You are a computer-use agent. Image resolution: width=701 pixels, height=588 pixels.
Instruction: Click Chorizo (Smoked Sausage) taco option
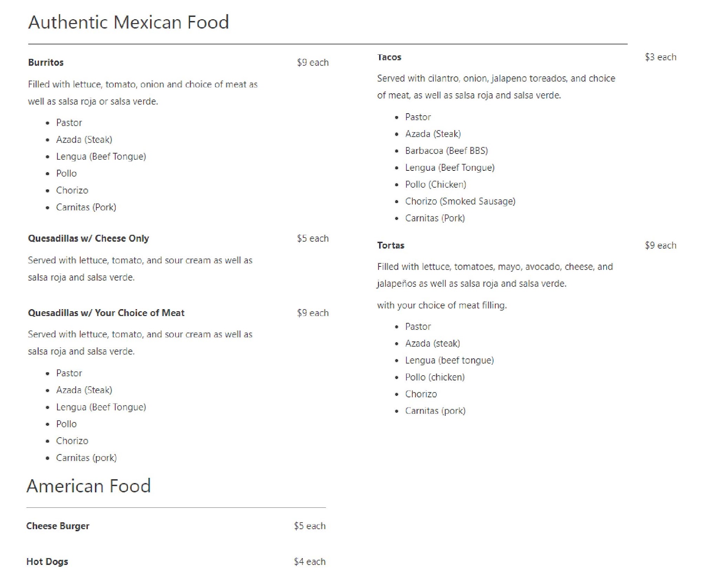[x=460, y=201]
